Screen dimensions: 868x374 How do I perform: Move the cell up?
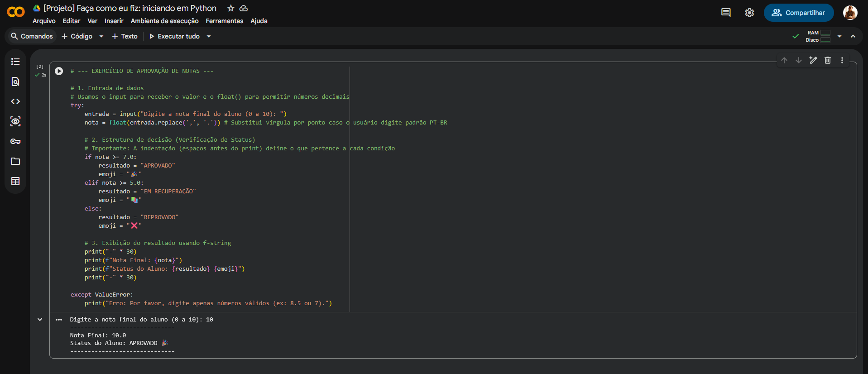784,60
